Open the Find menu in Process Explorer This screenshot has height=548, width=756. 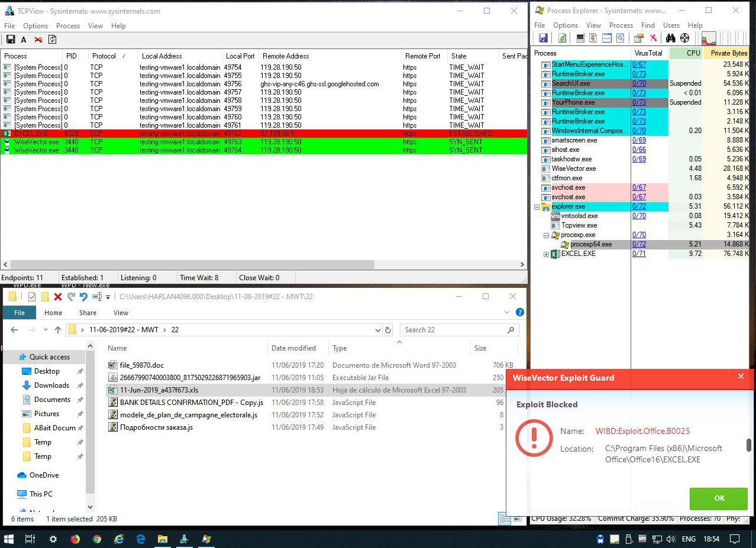(x=648, y=25)
